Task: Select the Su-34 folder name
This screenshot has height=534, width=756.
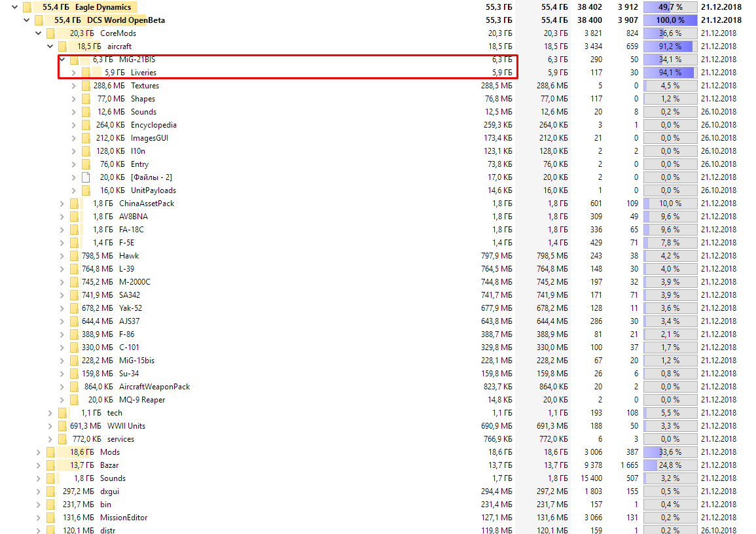Action: [129, 374]
